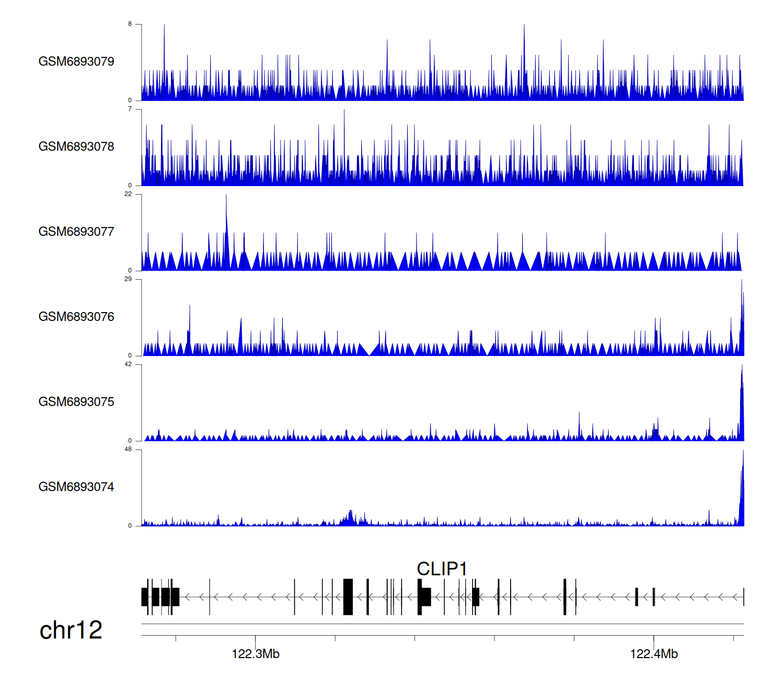Click the y-axis maximum 8 on GSM6893079
784x690 pixels.
(130, 24)
